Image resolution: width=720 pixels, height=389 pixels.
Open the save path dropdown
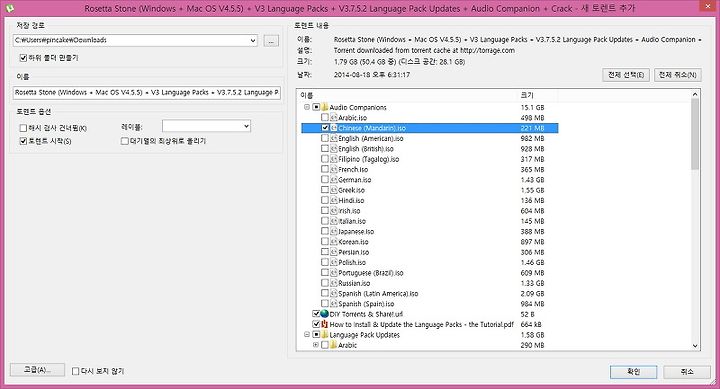coord(253,40)
